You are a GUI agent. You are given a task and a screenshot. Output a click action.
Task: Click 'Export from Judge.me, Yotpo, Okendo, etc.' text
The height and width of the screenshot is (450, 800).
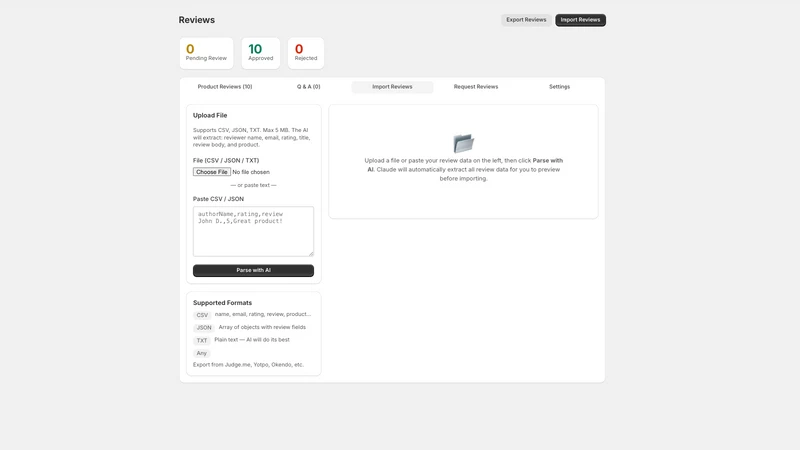coord(248,365)
